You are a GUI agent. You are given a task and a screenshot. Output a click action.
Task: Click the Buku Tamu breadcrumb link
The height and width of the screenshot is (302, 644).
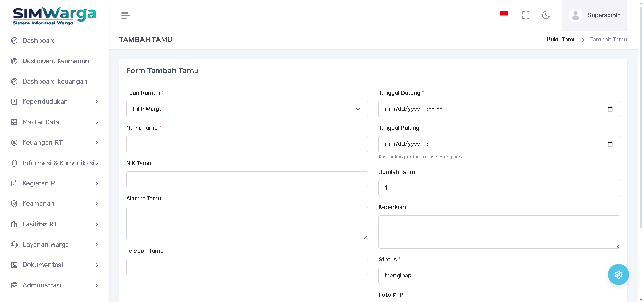pyautogui.click(x=561, y=40)
